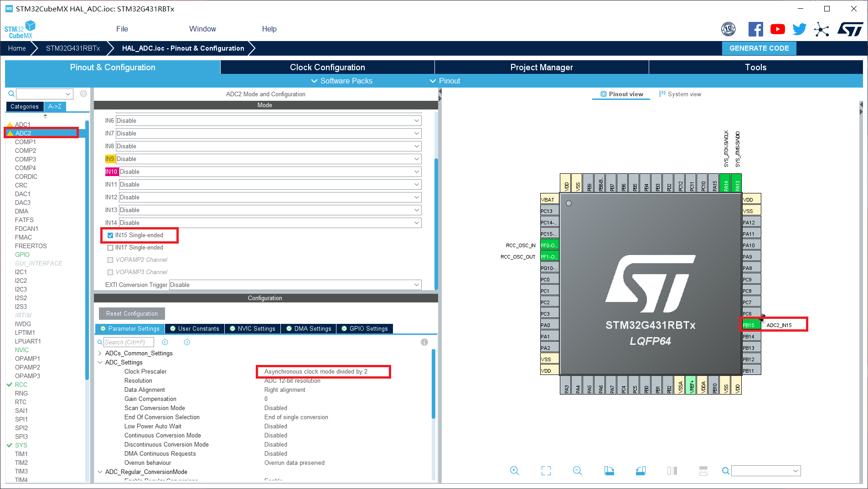The width and height of the screenshot is (868, 489).
Task: Rotate the chip counterclockwise
Action: [641, 470]
